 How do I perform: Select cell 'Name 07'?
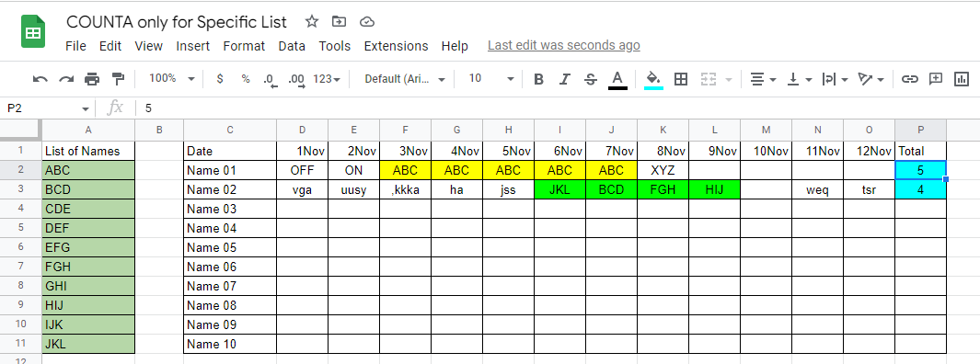pos(230,286)
